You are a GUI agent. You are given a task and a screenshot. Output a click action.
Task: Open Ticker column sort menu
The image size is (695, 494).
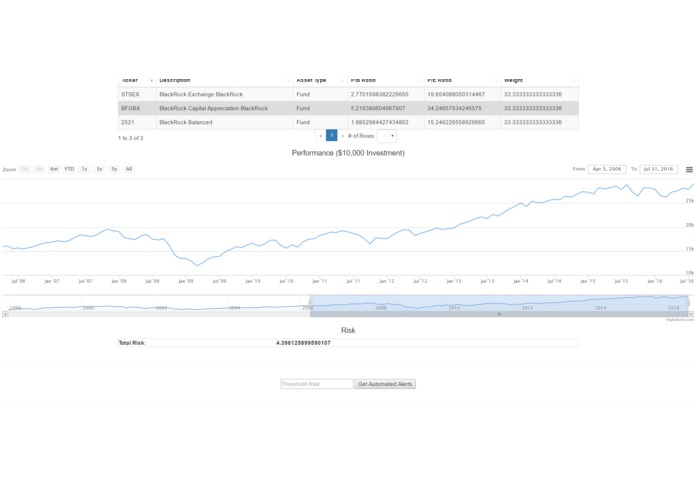click(152, 81)
